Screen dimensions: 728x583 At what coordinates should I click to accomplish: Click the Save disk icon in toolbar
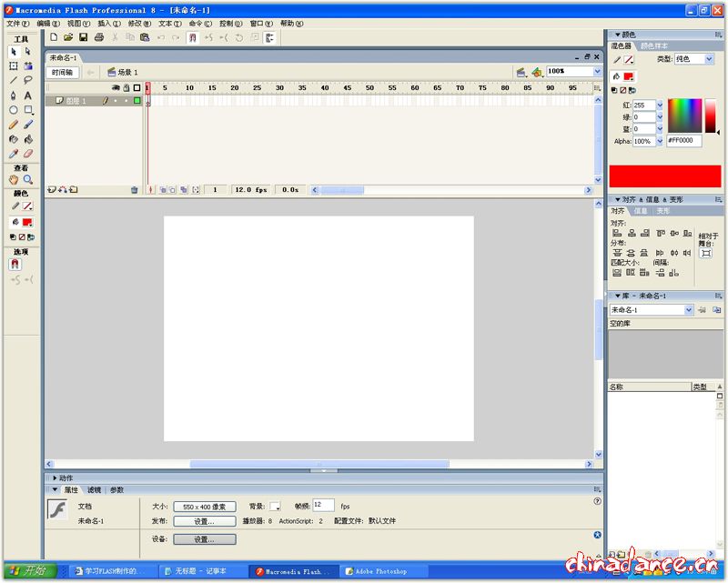click(84, 37)
